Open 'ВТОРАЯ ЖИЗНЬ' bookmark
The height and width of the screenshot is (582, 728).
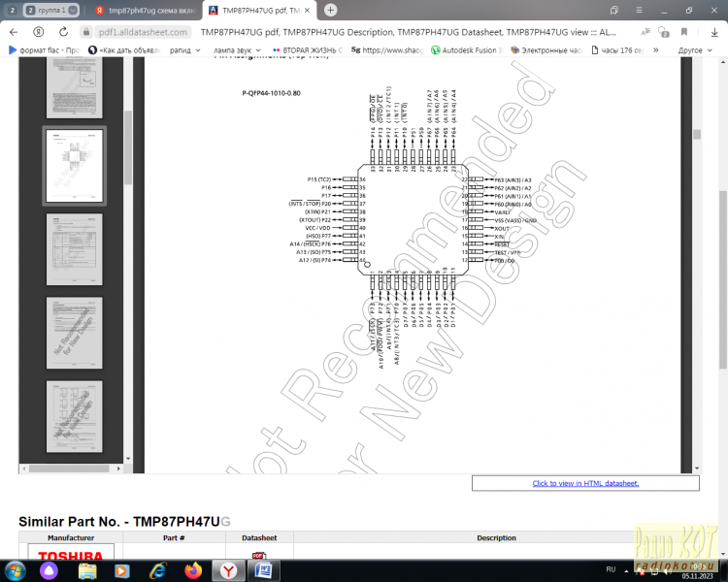coord(308,50)
